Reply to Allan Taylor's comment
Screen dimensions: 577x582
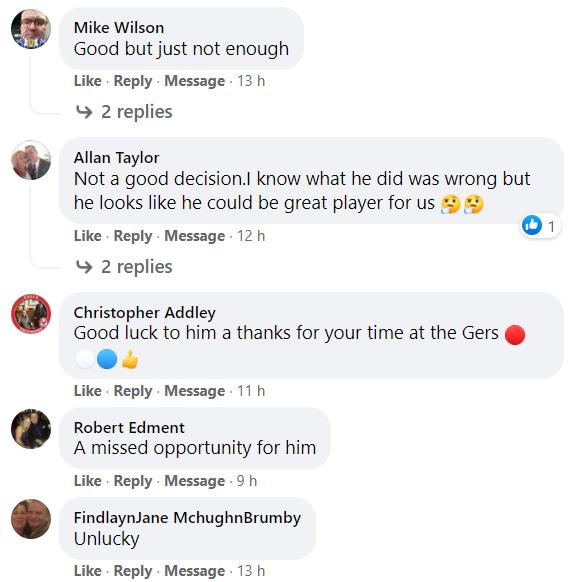pyautogui.click(x=133, y=236)
